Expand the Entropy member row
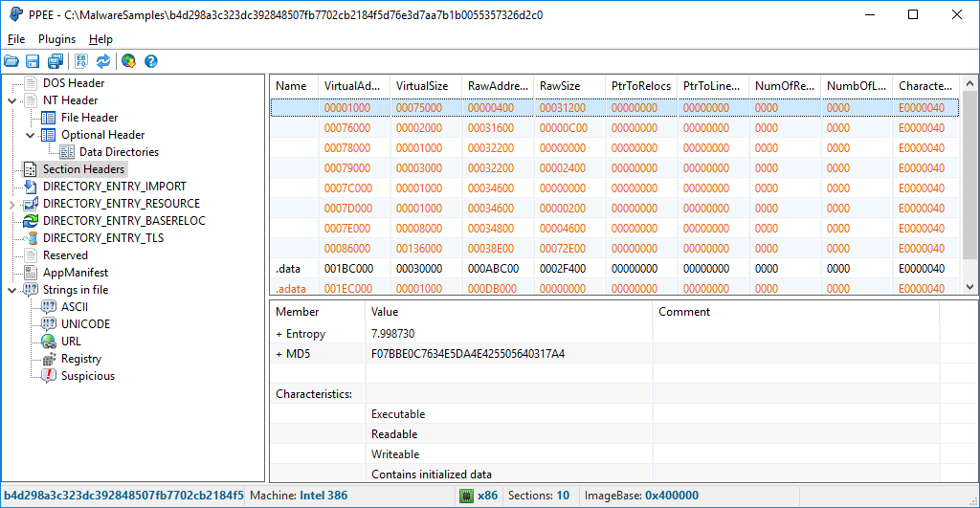The image size is (980, 508). coord(279,334)
